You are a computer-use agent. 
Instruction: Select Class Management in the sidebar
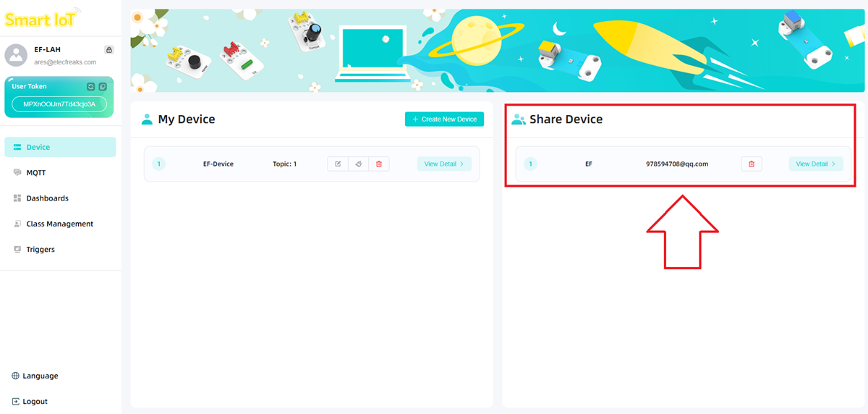[59, 224]
